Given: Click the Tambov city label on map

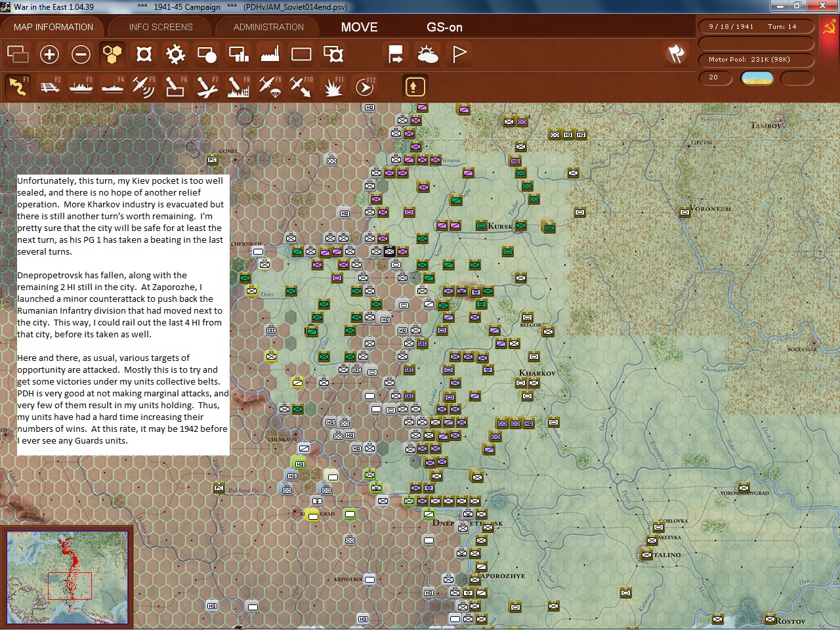Looking at the screenshot, I should [766, 125].
